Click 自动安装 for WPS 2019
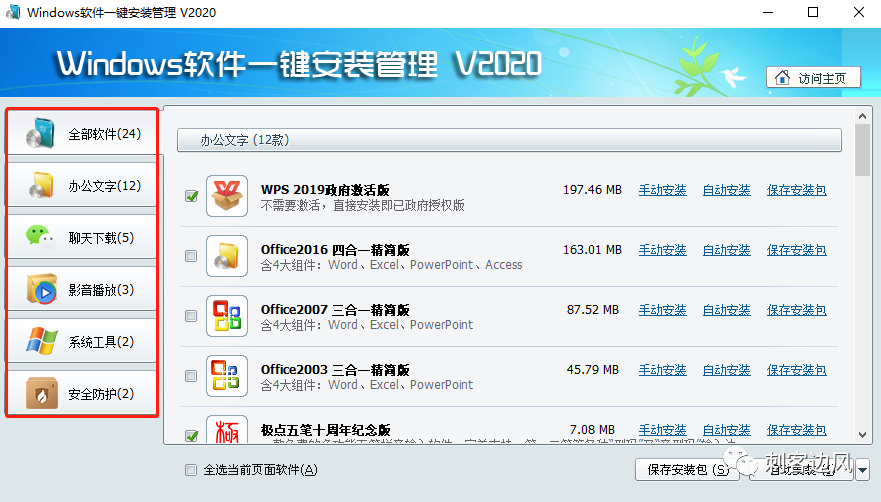Viewport: 881px width, 502px height. click(x=726, y=190)
